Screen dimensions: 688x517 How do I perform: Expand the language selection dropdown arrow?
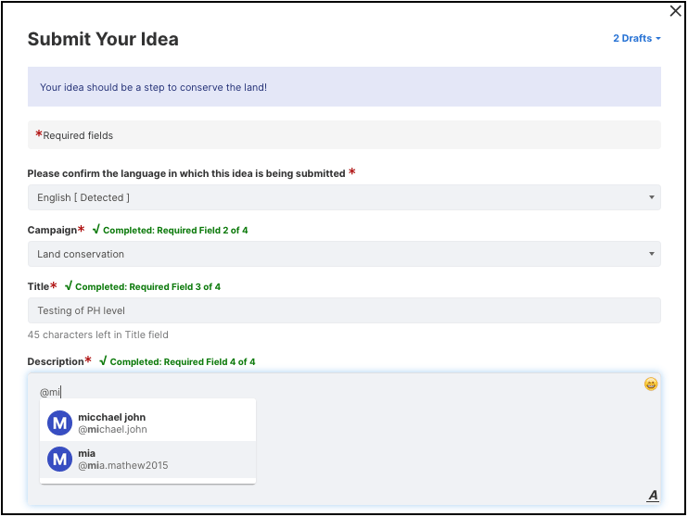coord(652,197)
